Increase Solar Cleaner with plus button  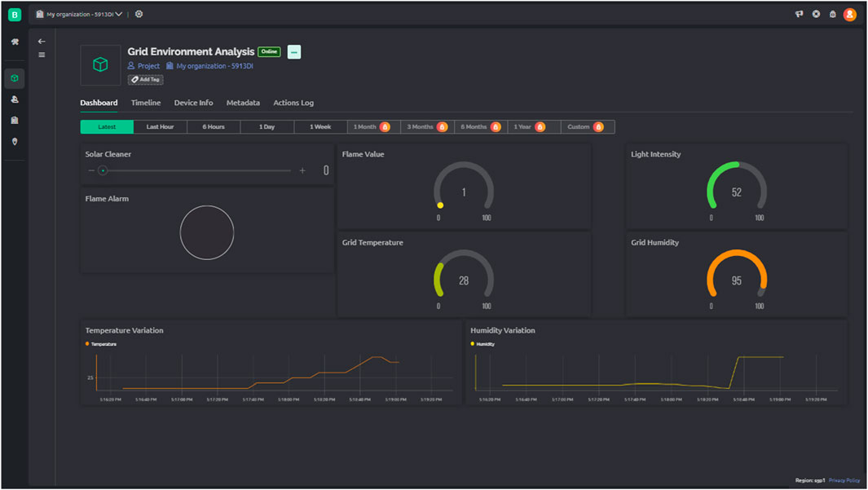[302, 170]
